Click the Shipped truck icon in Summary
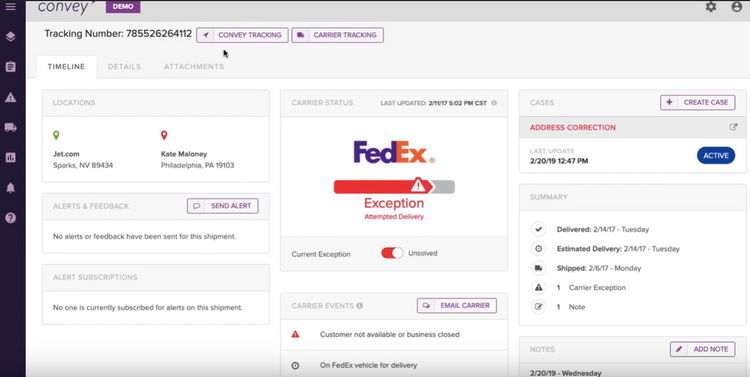750x377 pixels. (539, 268)
